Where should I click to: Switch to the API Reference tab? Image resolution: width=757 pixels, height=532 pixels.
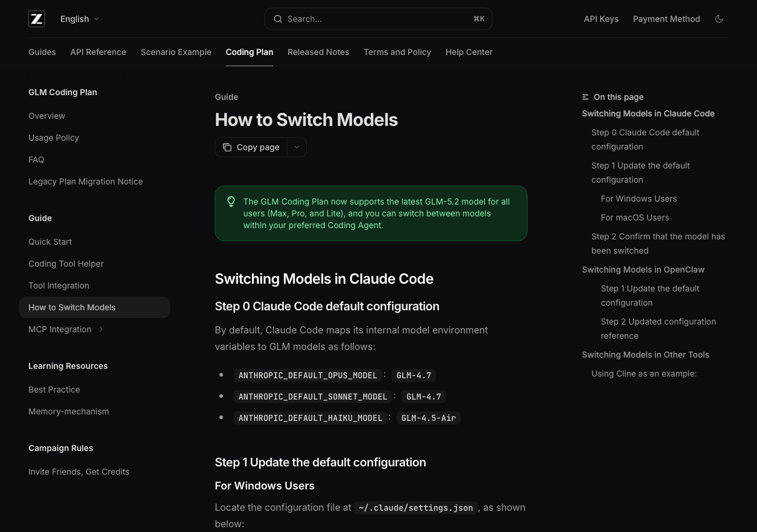click(x=98, y=52)
